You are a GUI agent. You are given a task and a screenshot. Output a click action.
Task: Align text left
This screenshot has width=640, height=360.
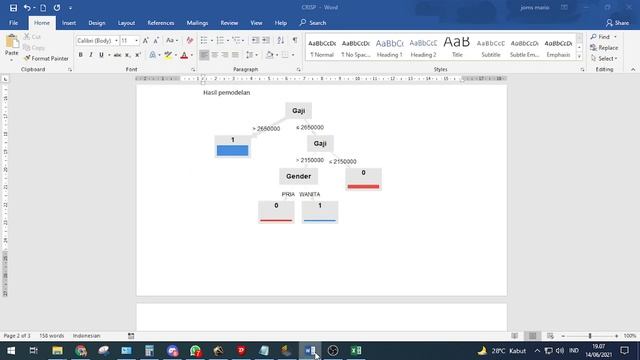click(x=204, y=55)
